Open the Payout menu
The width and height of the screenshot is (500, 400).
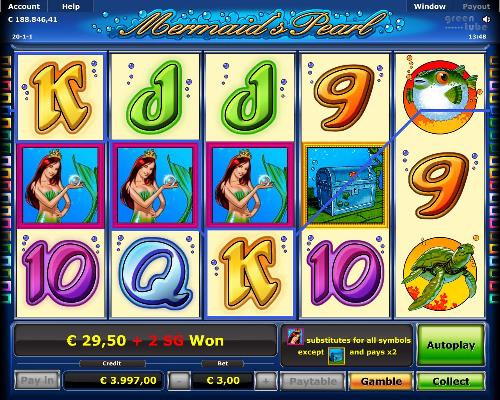pyautogui.click(x=476, y=6)
